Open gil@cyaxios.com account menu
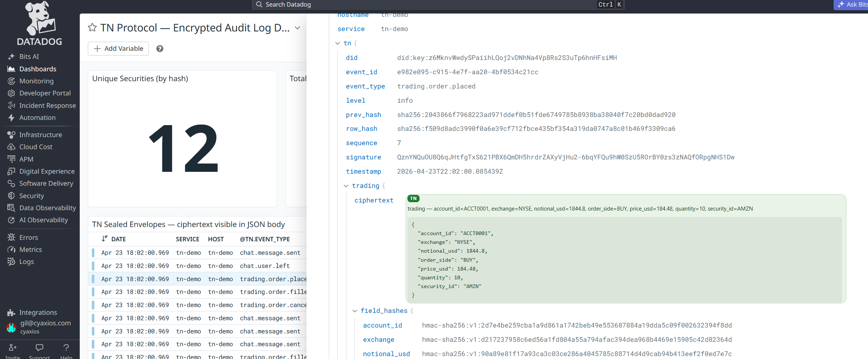 [40, 327]
